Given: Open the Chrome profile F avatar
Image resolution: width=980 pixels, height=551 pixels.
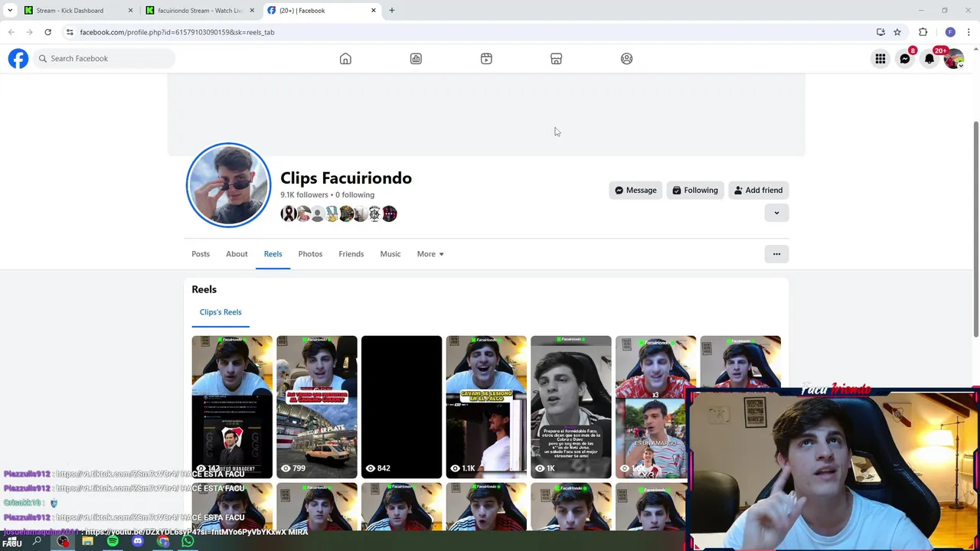Looking at the screenshot, I should coord(950,32).
